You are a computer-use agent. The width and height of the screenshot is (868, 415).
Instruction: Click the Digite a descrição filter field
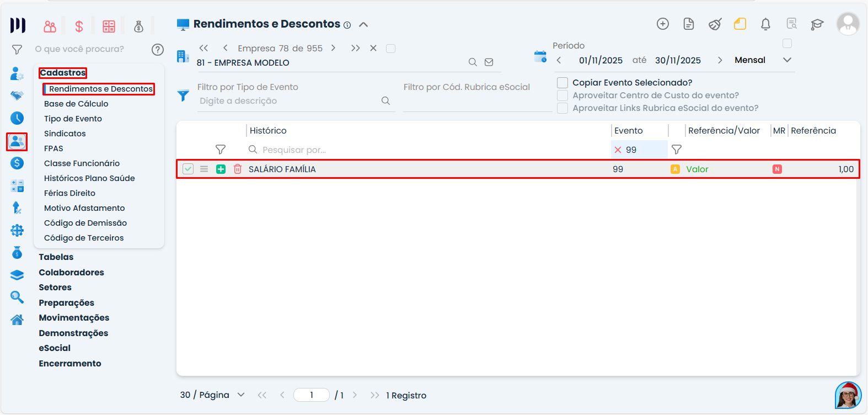[x=288, y=101]
